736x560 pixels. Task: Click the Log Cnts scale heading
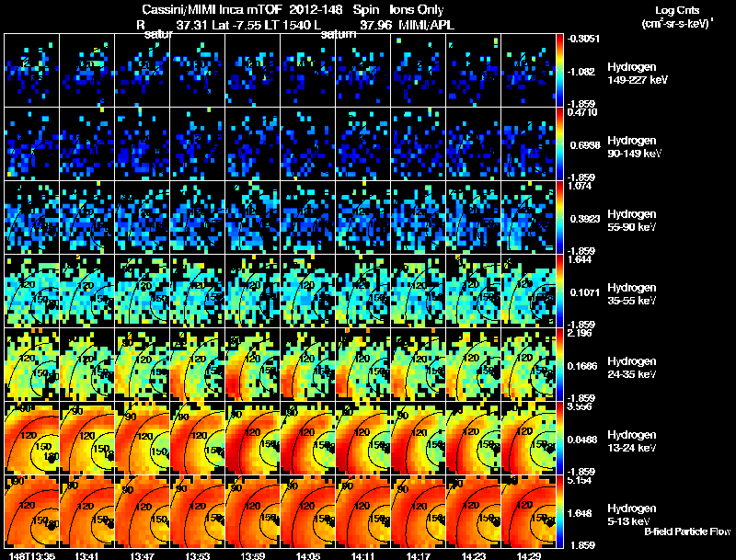pyautogui.click(x=677, y=10)
